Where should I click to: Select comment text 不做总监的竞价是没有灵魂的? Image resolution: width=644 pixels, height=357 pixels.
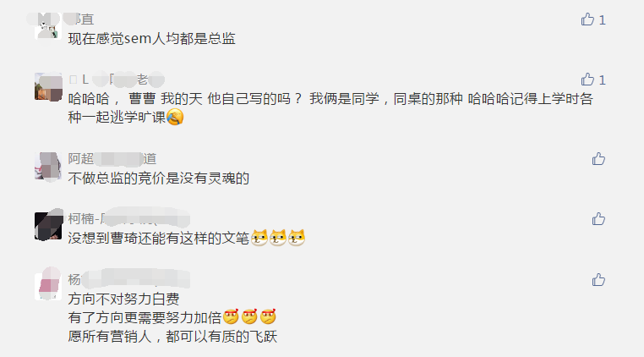tap(159, 178)
